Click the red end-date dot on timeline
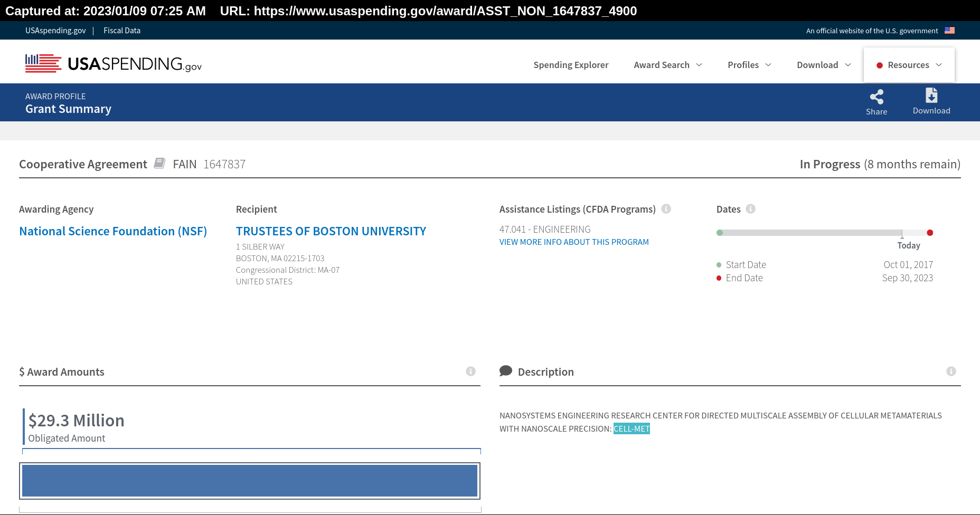The height and width of the screenshot is (515, 980). tap(930, 233)
